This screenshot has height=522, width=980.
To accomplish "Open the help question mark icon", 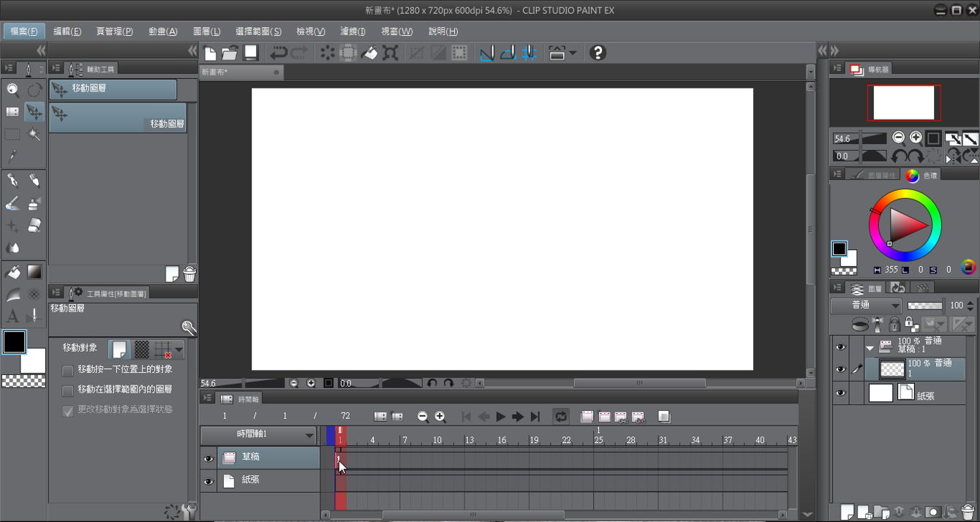I will point(598,53).
